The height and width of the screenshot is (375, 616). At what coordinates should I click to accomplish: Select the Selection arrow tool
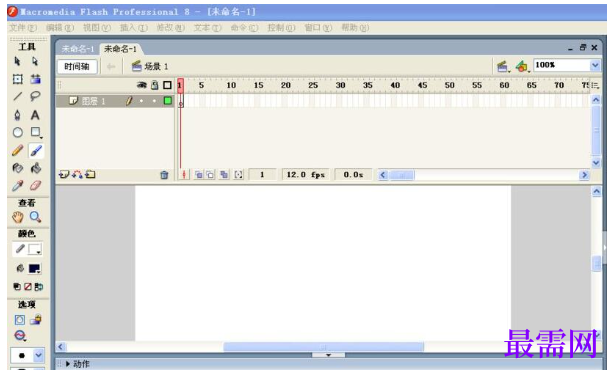click(x=17, y=61)
